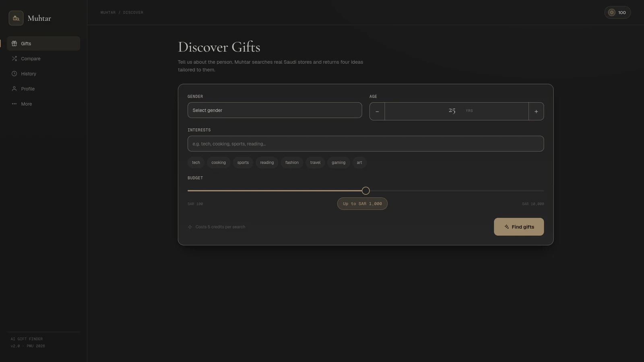Click the Find gifts button
The image size is (644, 362).
pos(519,227)
